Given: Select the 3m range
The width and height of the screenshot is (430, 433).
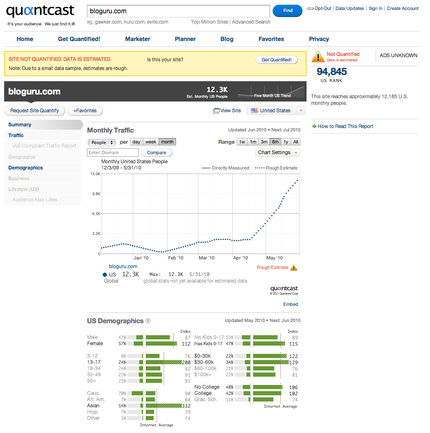Looking at the screenshot, I should [x=264, y=142].
